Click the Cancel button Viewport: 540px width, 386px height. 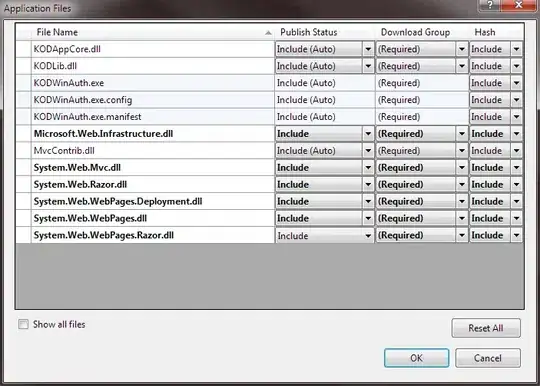tap(488, 358)
